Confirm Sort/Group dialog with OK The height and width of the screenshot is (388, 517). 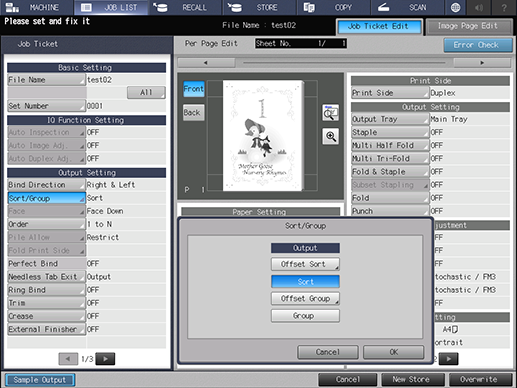point(394,352)
